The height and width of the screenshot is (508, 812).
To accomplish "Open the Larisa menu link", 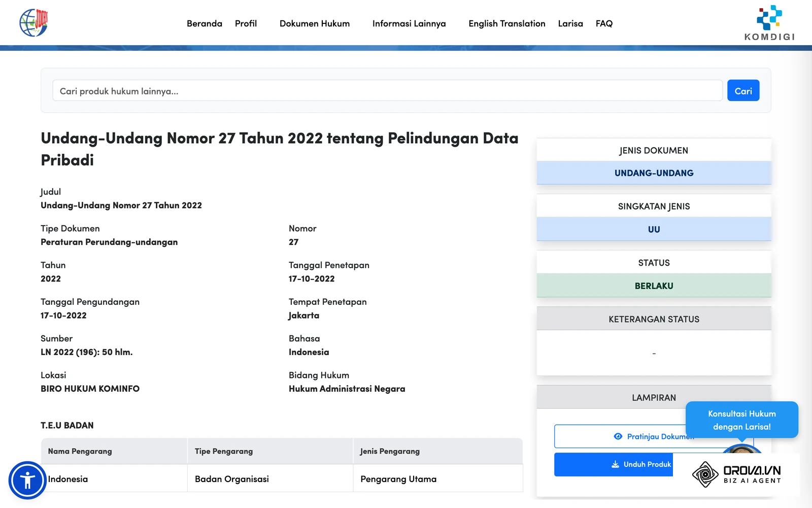I will (570, 23).
